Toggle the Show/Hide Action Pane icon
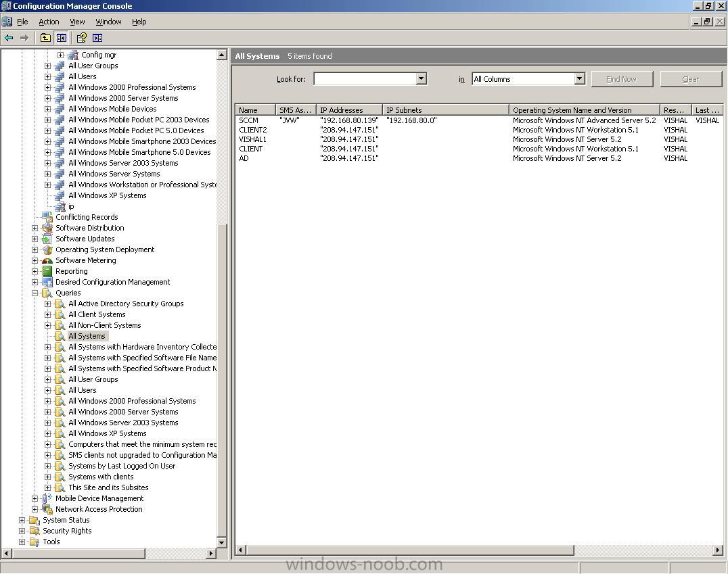This screenshot has height=574, width=728. [97, 38]
